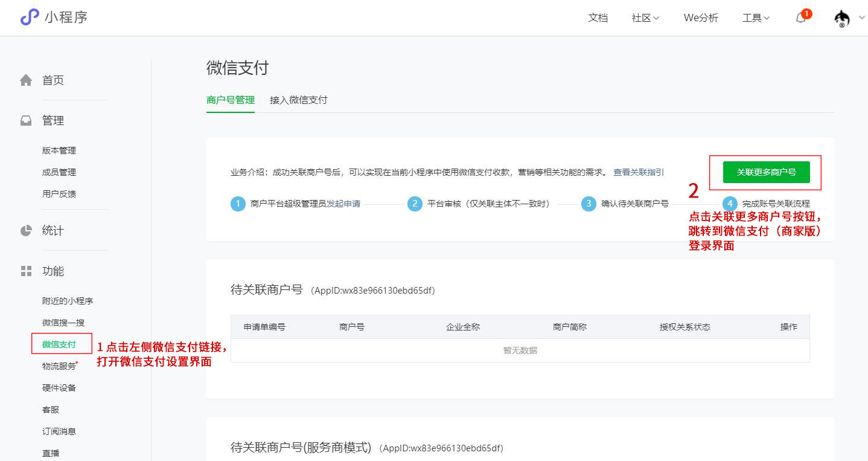868x461 pixels.
Task: Open 订阅消息 in the sidebar
Action: (59, 431)
